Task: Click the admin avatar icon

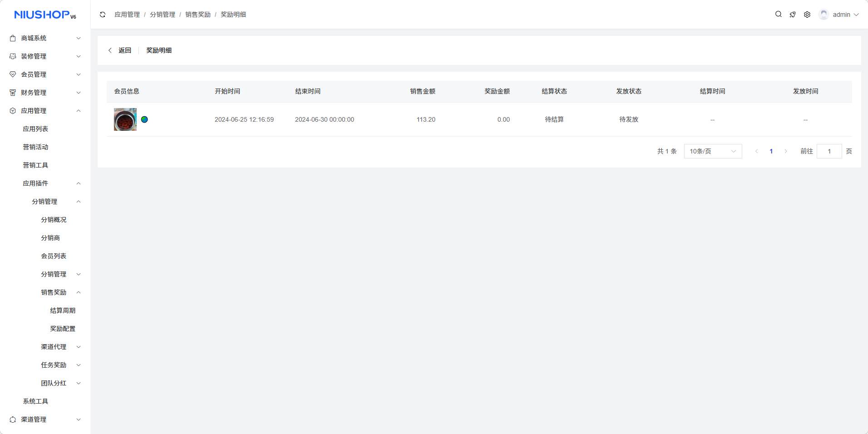Action: pyautogui.click(x=824, y=15)
